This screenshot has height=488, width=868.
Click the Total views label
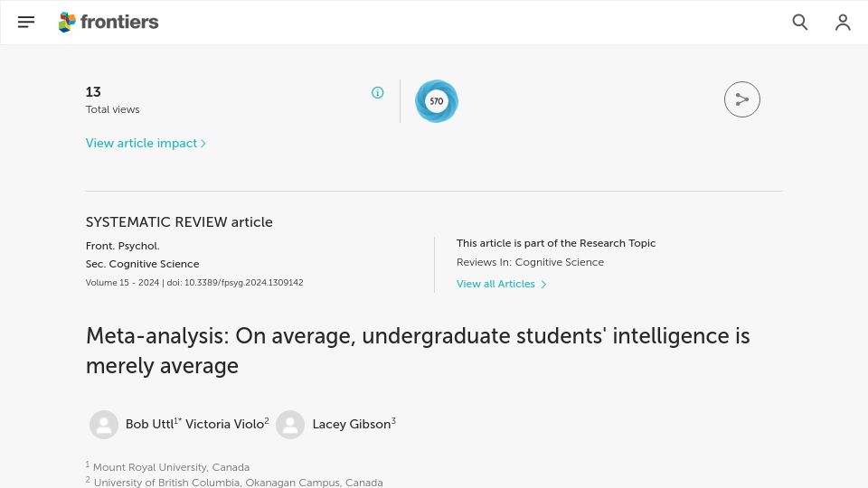(112, 109)
